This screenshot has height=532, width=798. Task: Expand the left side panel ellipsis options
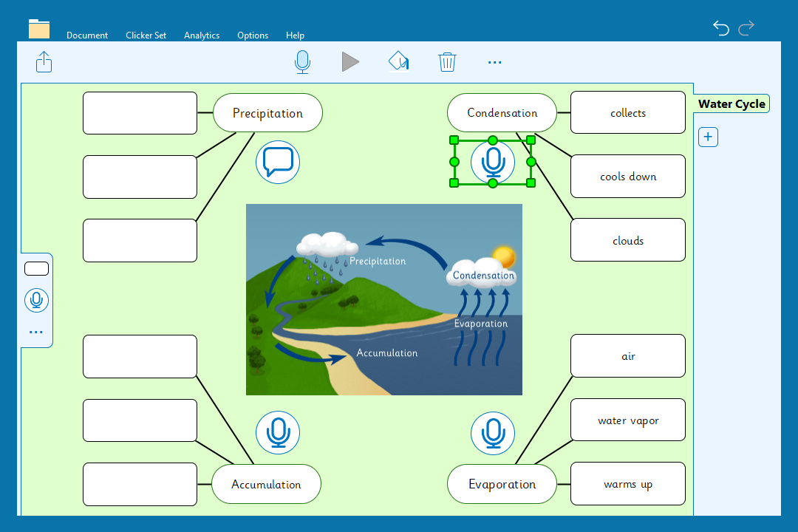(36, 332)
